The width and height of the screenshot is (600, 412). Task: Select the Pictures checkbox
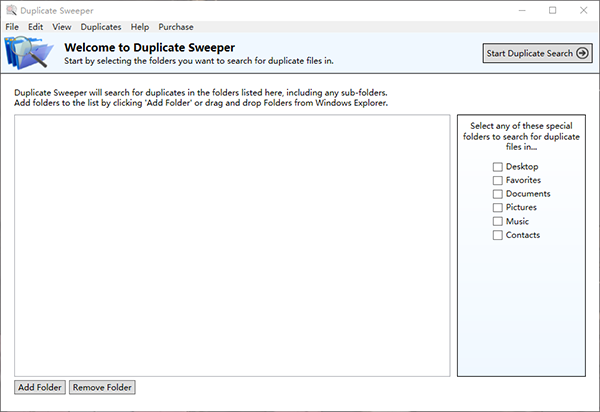click(x=497, y=208)
